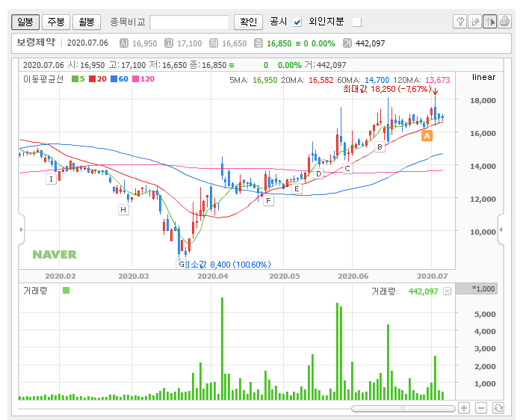This screenshot has width=520, height=420.
Task: Switch to the 주봉 weekly chart tab
Action: pyautogui.click(x=56, y=22)
